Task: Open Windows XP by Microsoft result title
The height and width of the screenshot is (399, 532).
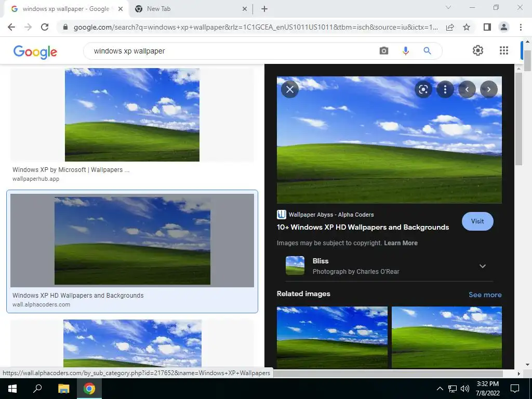Action: point(71,170)
